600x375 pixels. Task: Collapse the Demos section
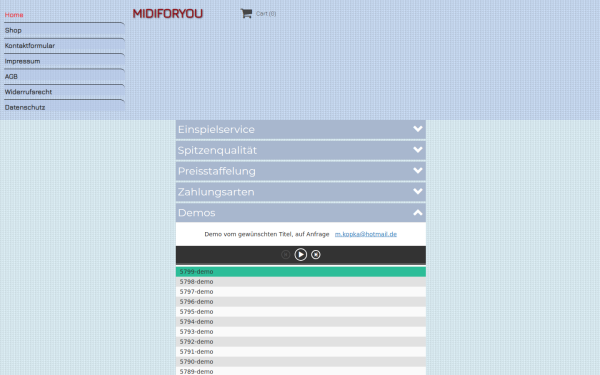click(301, 213)
